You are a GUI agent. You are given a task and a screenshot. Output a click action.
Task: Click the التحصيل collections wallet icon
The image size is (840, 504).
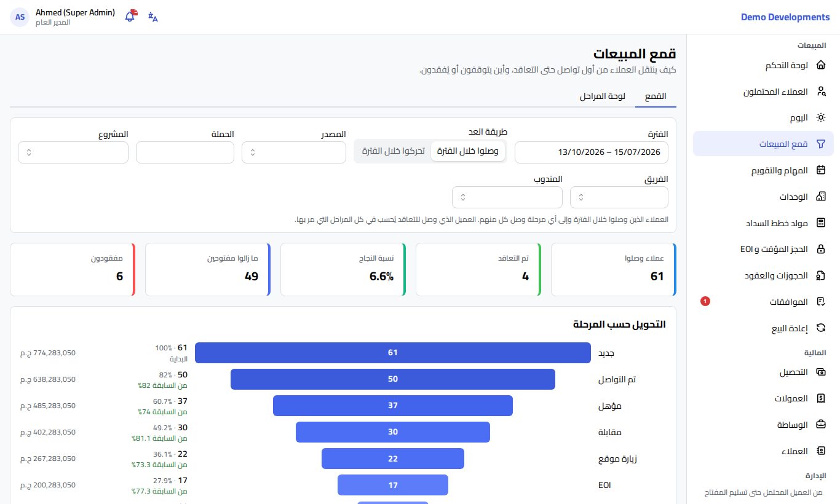coord(820,372)
